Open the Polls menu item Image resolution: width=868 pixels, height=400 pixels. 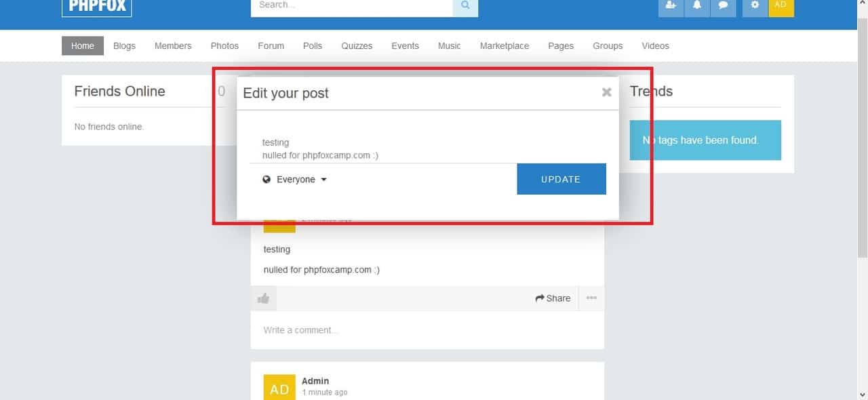[313, 46]
